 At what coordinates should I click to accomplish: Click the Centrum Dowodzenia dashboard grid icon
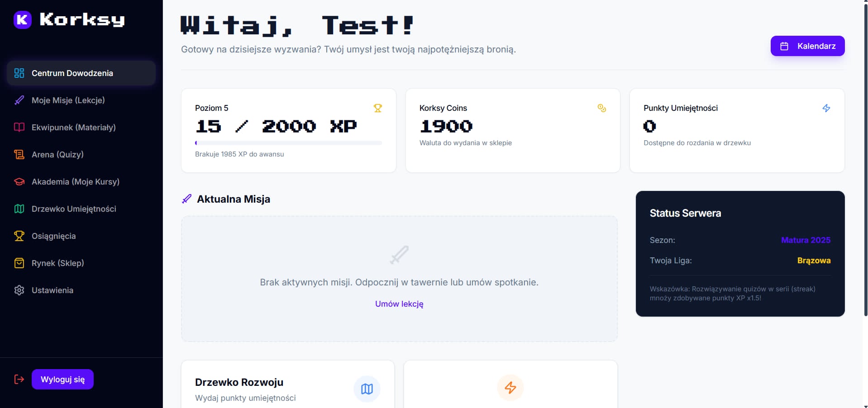click(x=19, y=73)
